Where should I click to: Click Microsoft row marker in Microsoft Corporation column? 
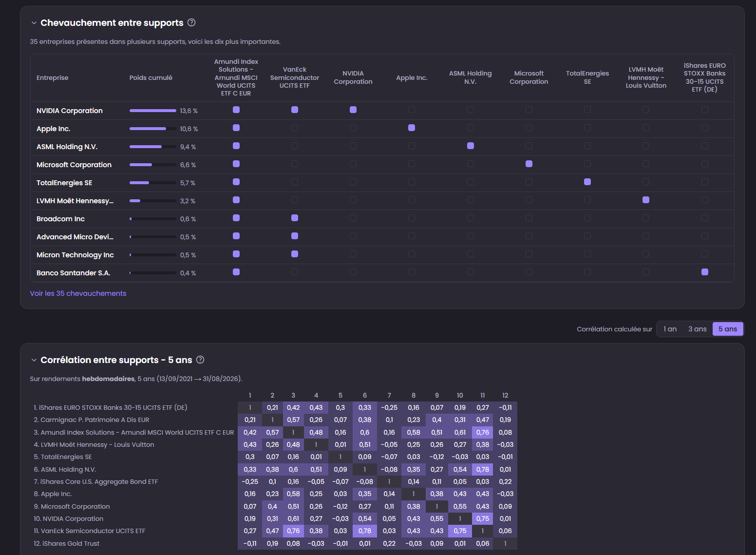point(529,164)
